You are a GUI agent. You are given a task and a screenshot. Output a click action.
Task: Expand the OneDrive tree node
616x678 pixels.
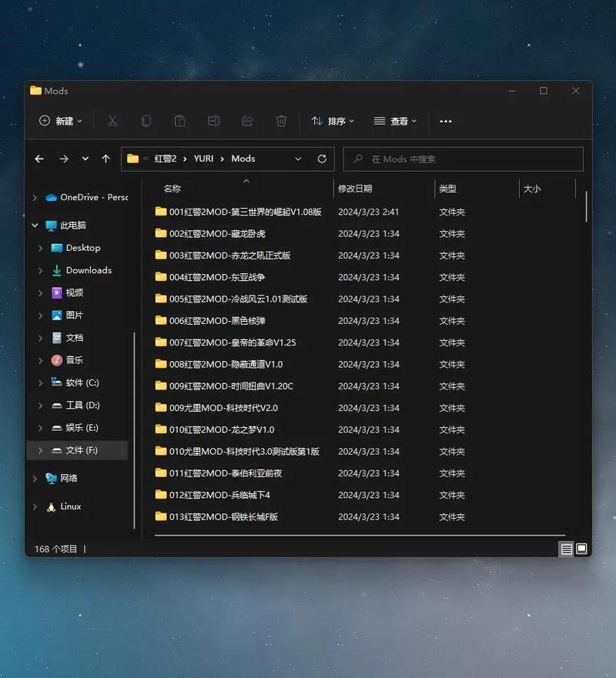(35, 198)
